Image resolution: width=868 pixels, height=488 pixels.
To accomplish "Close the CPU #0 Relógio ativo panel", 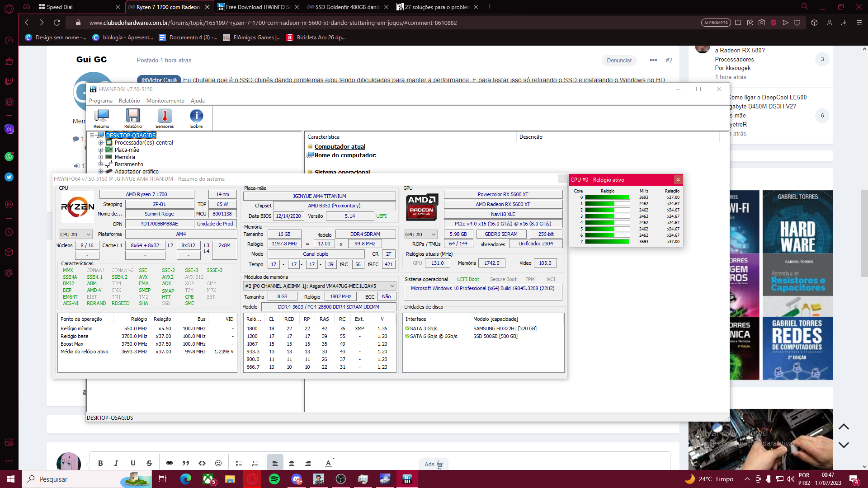I will coord(678,179).
